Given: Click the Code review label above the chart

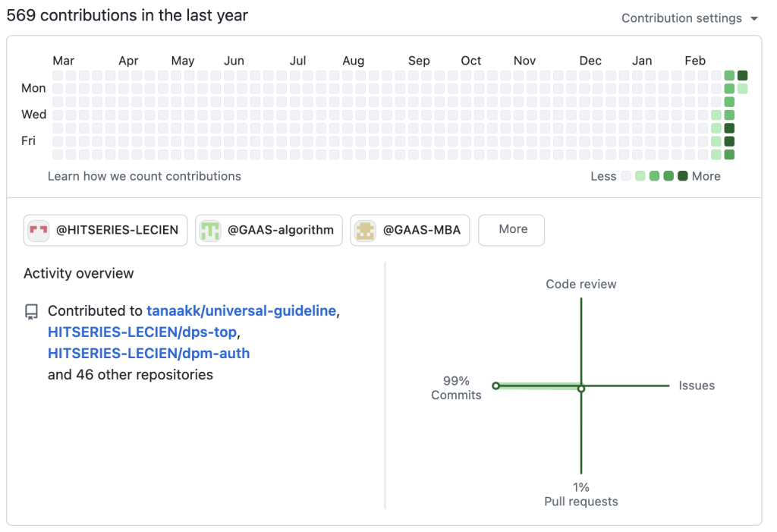Looking at the screenshot, I should coord(581,285).
